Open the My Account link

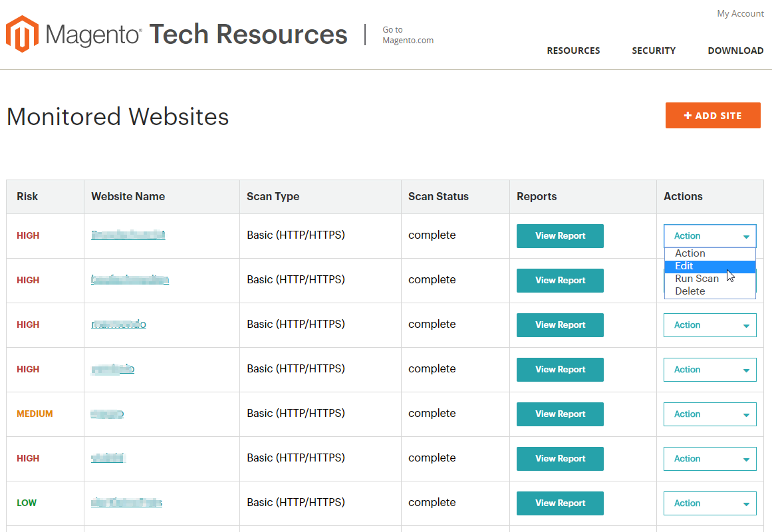pyautogui.click(x=740, y=13)
